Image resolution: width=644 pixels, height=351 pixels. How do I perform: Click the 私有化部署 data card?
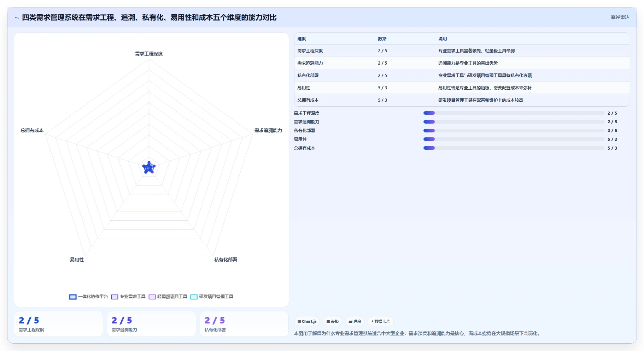coord(244,324)
